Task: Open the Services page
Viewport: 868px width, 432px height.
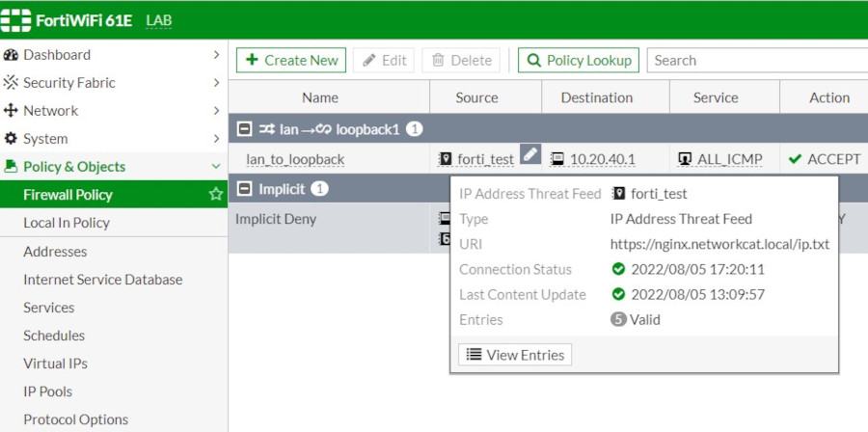Action: pos(114,308)
